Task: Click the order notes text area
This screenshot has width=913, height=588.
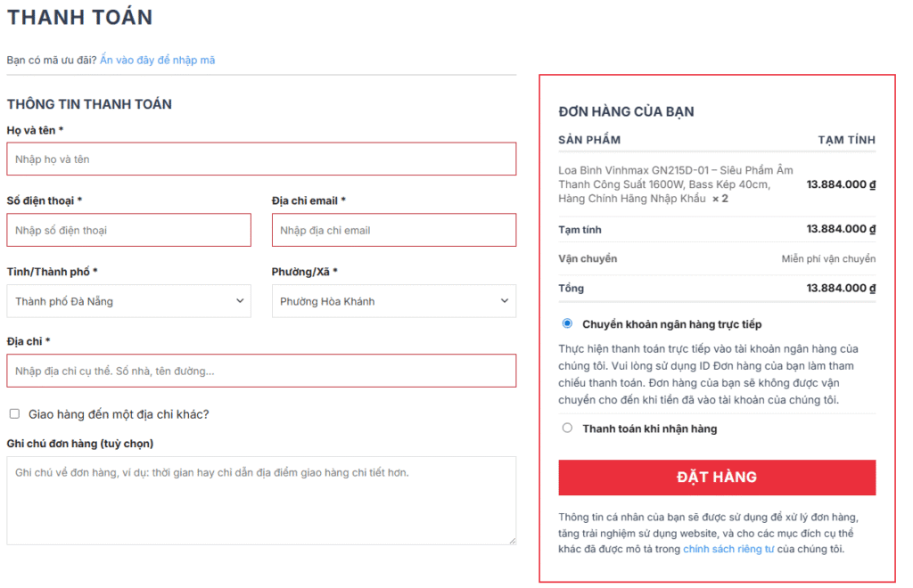Action: pos(261,499)
